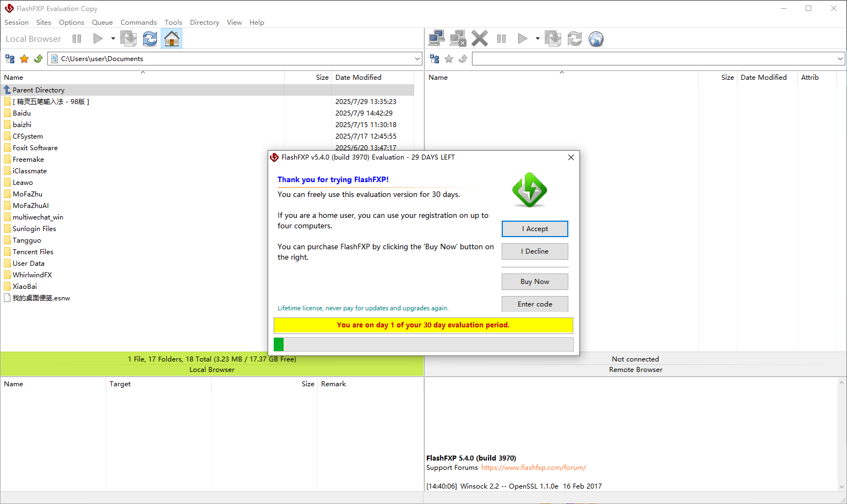Open local bookmarks star icon
This screenshot has width=847, height=504.
pos(24,59)
